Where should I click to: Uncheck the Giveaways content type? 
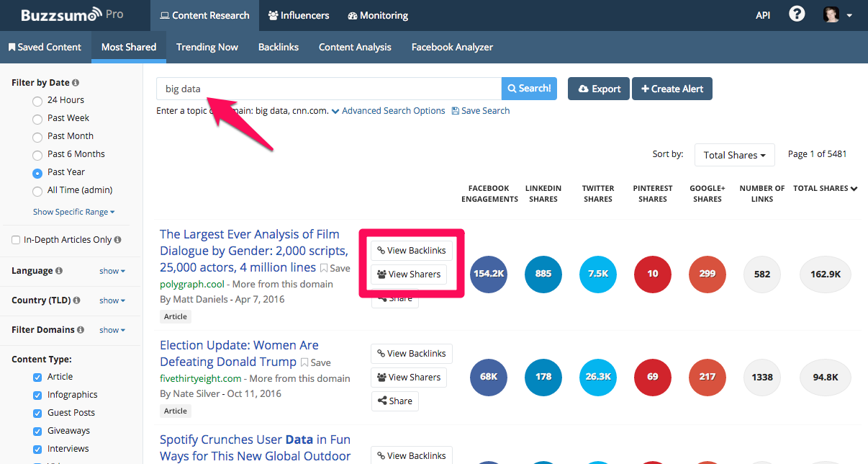pyautogui.click(x=37, y=431)
